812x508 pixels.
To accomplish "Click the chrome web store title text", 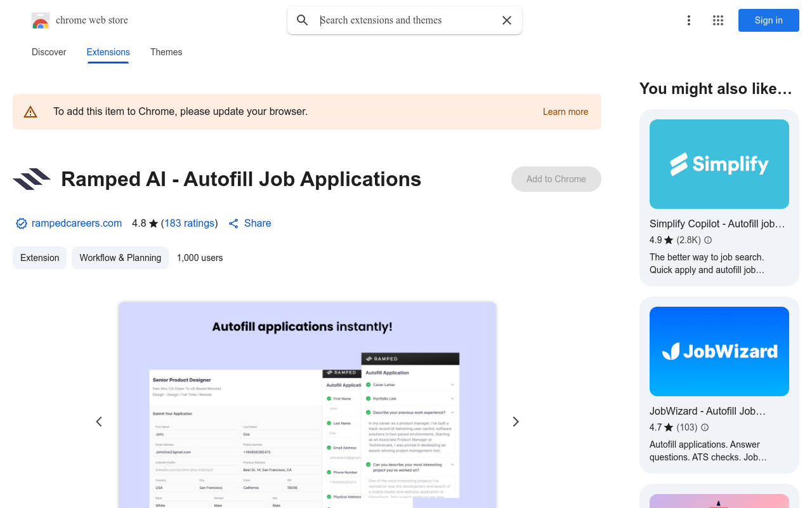I will [92, 20].
